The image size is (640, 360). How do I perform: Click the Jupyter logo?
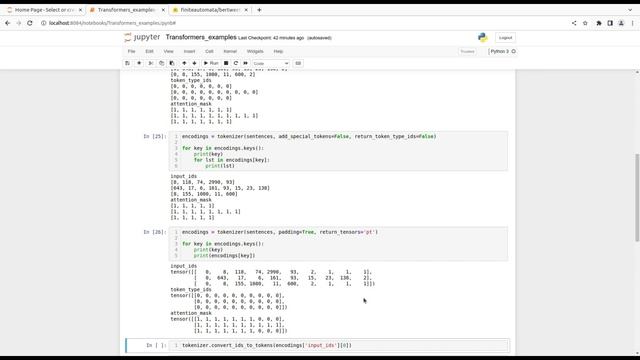point(142,37)
